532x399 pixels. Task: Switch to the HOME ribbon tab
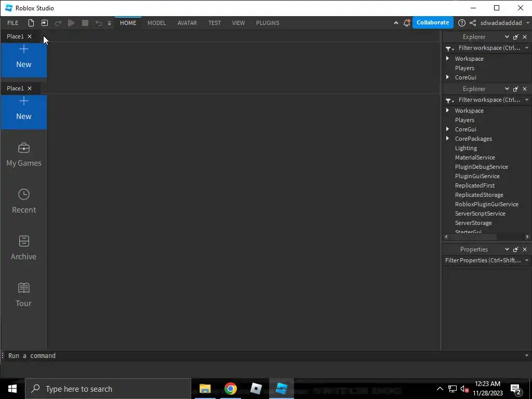[128, 23]
